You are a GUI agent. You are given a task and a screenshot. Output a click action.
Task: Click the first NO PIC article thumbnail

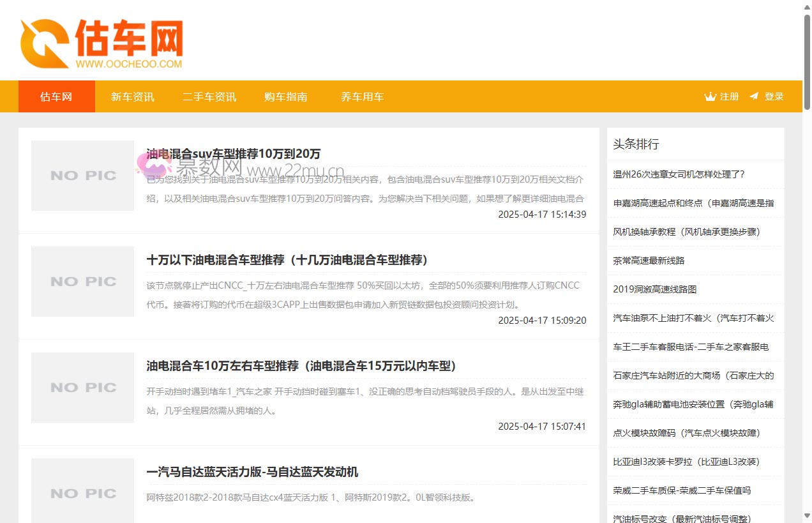tap(82, 175)
